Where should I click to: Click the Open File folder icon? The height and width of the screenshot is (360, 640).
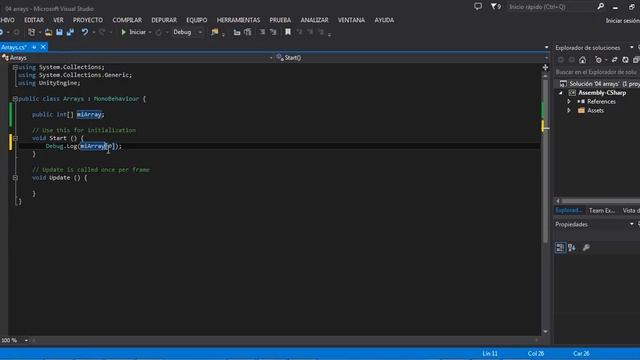48,32
